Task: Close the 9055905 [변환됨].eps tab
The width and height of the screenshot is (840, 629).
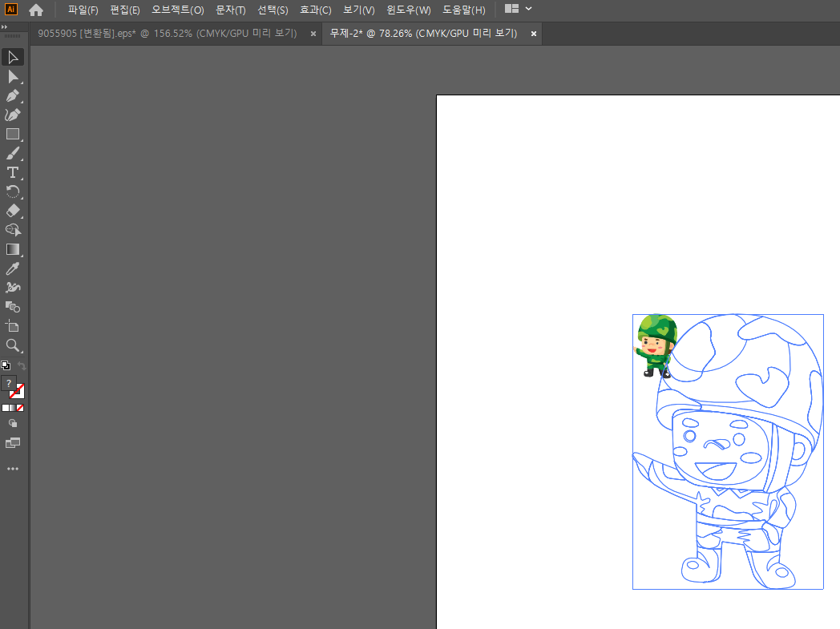Action: point(313,34)
